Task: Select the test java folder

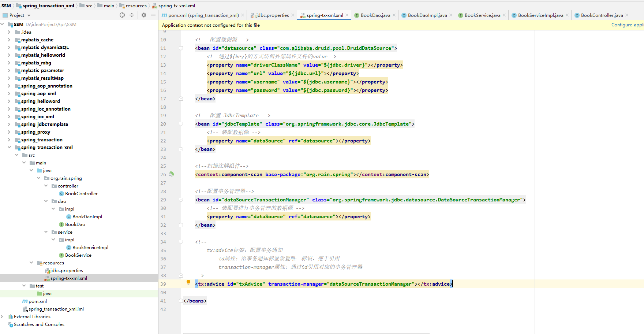Action: 47,293
